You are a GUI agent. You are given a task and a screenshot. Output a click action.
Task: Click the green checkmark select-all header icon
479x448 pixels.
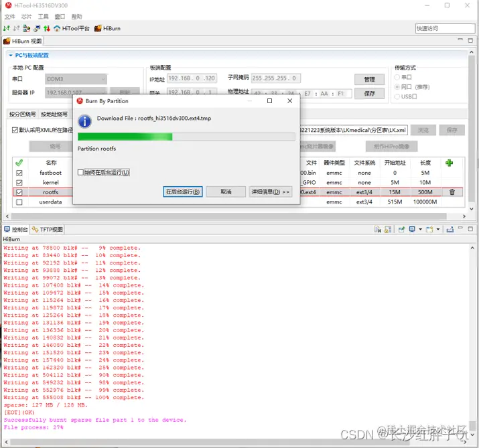tap(19, 163)
